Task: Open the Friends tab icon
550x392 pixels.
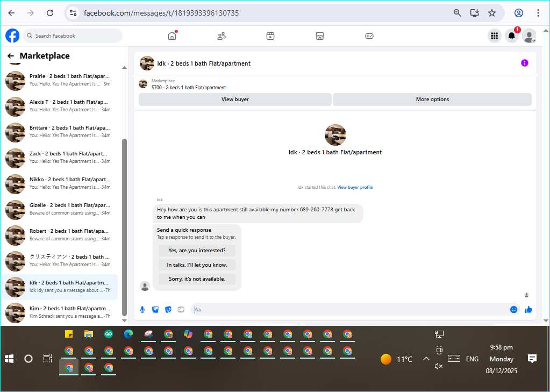Action: point(222,36)
